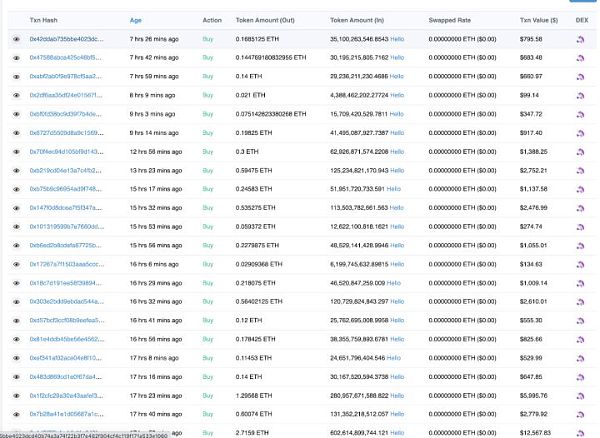Click the eye icon for the $795.58 transaction
The image size is (600, 438).
[16, 39]
